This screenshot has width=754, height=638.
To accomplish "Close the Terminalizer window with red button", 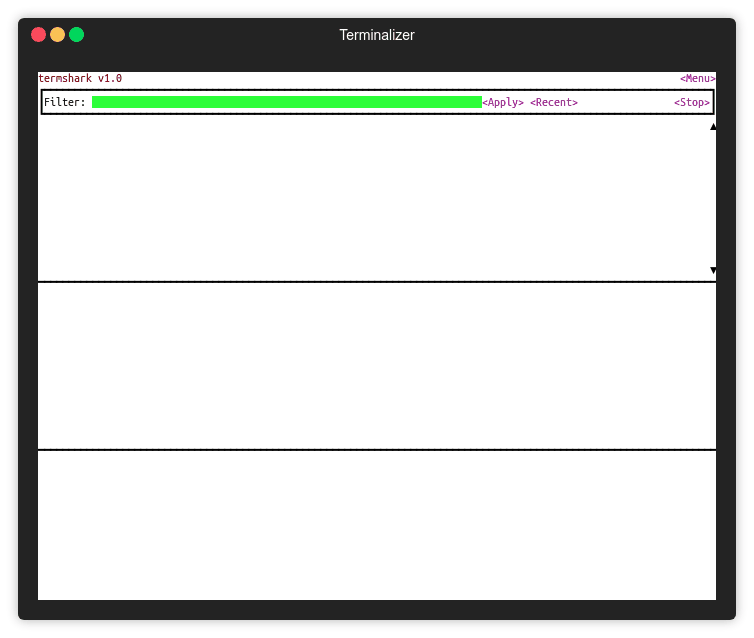I will 38,35.
